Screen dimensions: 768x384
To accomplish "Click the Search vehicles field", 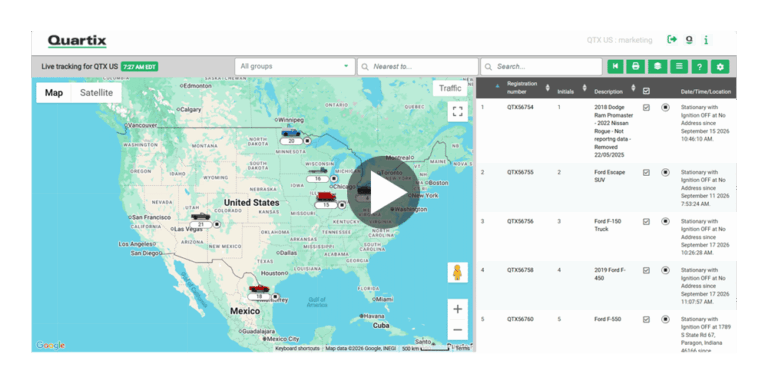I will coord(541,67).
